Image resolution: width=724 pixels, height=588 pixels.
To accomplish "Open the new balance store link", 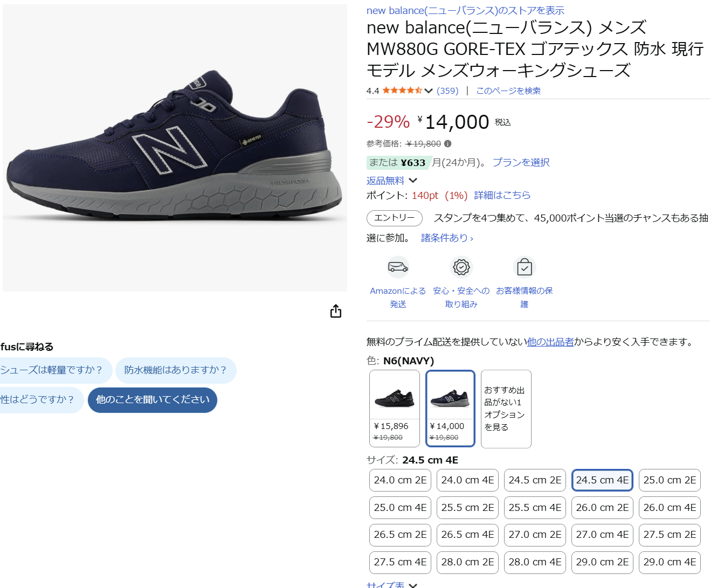I will click(465, 10).
